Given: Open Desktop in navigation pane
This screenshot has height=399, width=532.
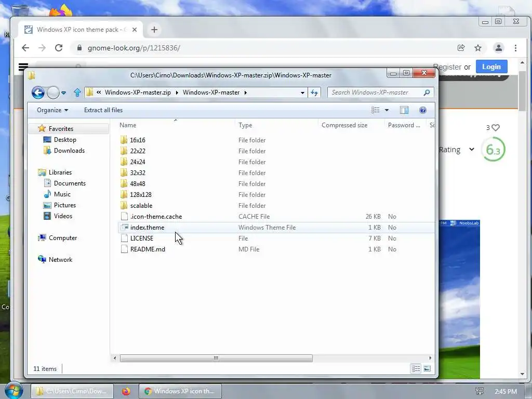Looking at the screenshot, I should [65, 139].
